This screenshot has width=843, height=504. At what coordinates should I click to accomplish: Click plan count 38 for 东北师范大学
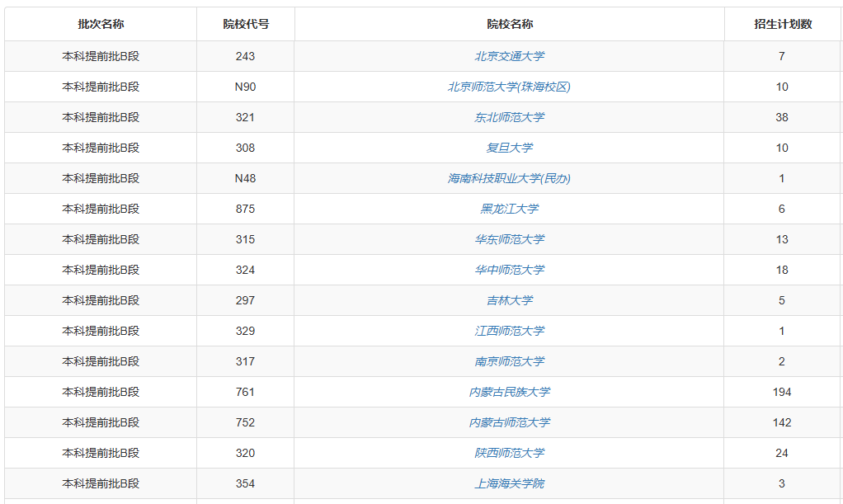click(x=782, y=117)
